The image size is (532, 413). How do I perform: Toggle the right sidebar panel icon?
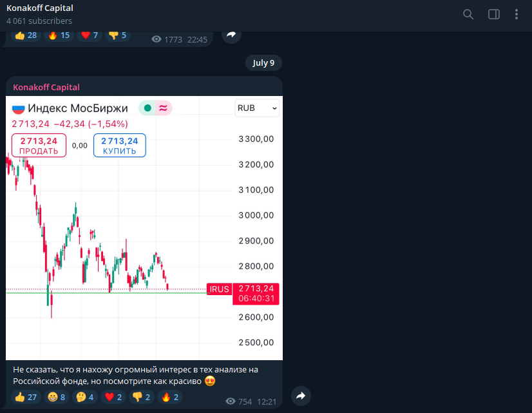493,14
